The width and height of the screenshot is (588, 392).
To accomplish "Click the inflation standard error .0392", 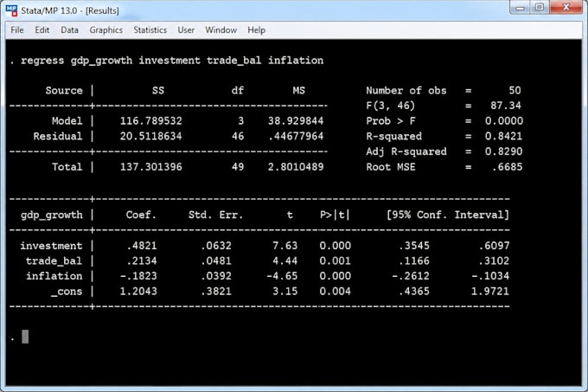I will (216, 276).
